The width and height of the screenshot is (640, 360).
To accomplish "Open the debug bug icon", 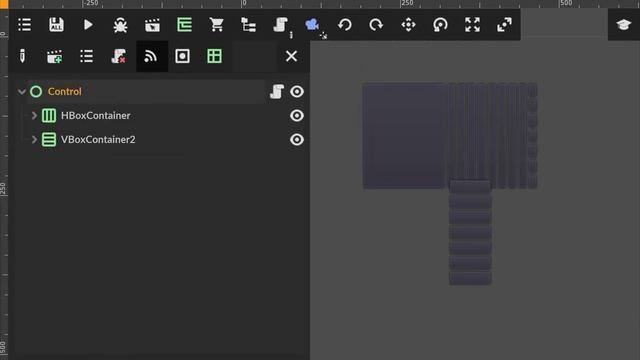I will click(x=120, y=25).
